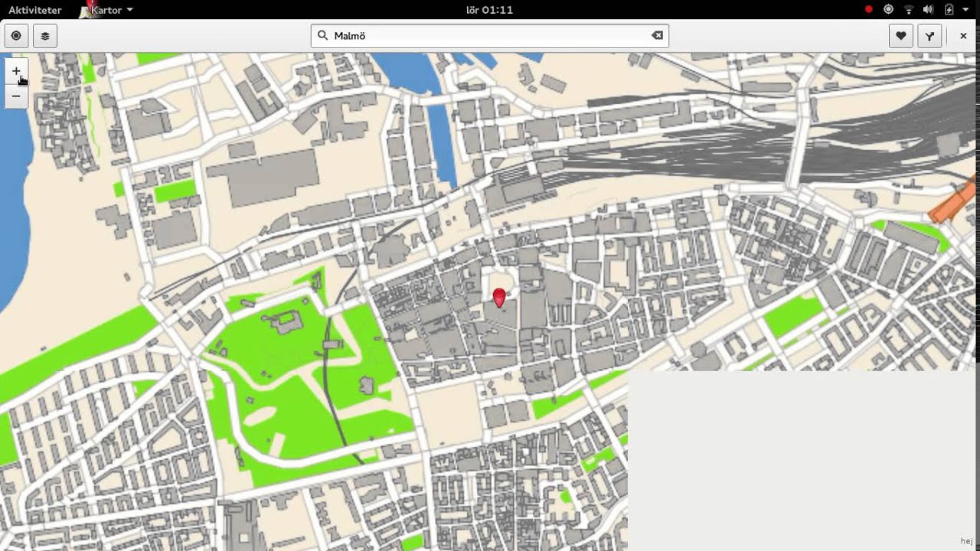Image resolution: width=980 pixels, height=551 pixels.
Task: Close the Maps window
Action: tap(963, 35)
